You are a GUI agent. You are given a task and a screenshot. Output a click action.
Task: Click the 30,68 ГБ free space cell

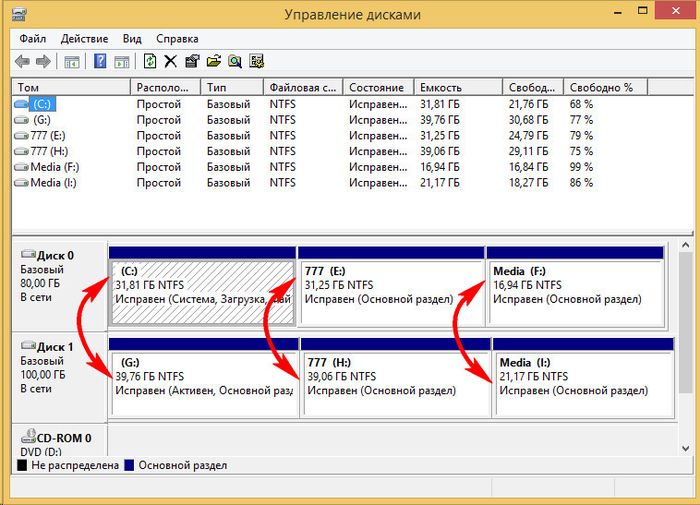pyautogui.click(x=529, y=120)
